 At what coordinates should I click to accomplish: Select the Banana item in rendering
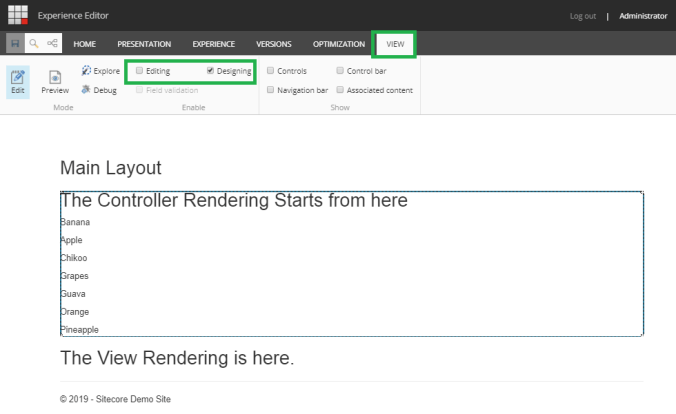pos(76,222)
